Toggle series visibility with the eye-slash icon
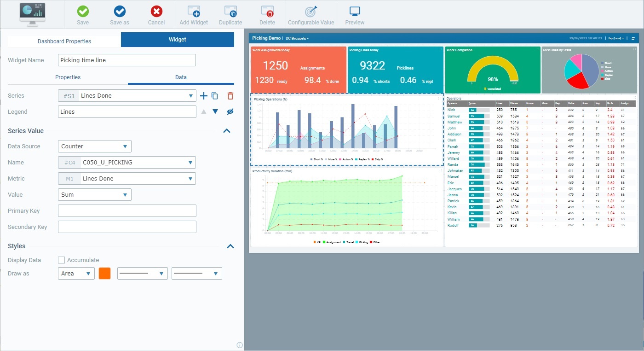The height and width of the screenshot is (351, 644). click(x=230, y=111)
